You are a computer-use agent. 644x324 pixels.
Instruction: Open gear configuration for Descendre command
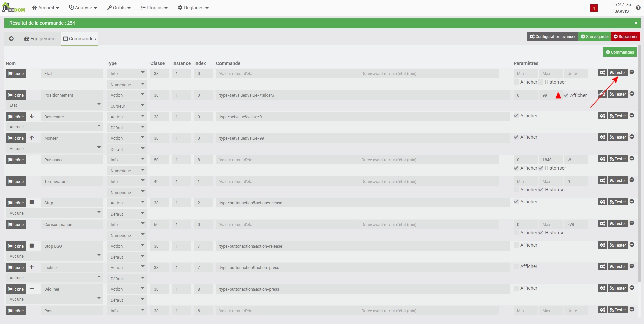[x=602, y=116]
